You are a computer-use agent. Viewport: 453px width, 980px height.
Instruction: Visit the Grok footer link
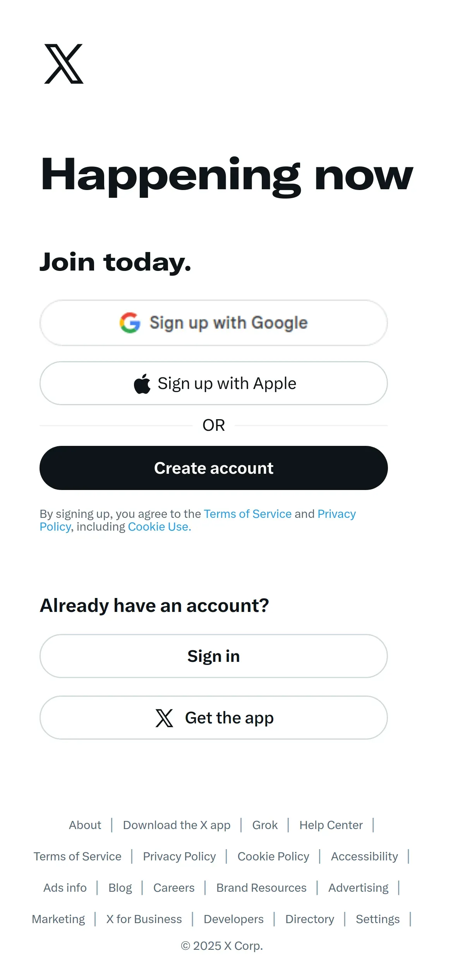(265, 825)
